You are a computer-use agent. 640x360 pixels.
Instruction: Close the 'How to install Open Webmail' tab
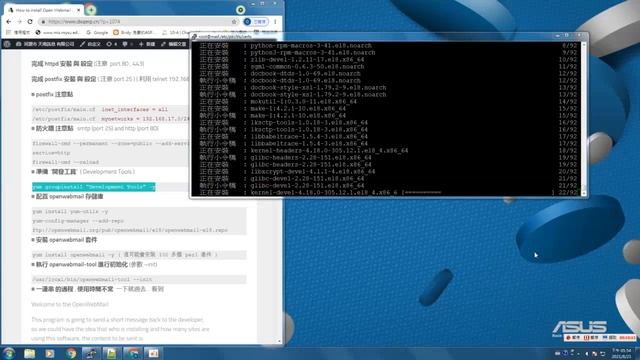[x=78, y=10]
